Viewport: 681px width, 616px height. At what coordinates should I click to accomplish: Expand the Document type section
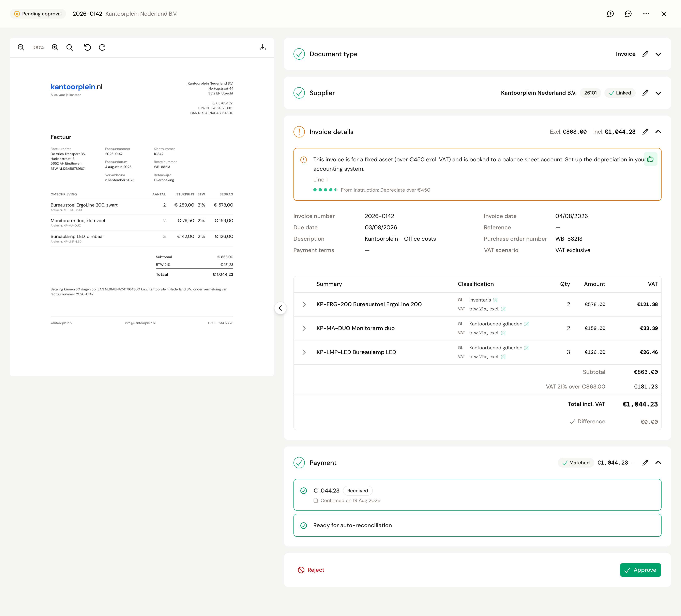(x=658, y=54)
